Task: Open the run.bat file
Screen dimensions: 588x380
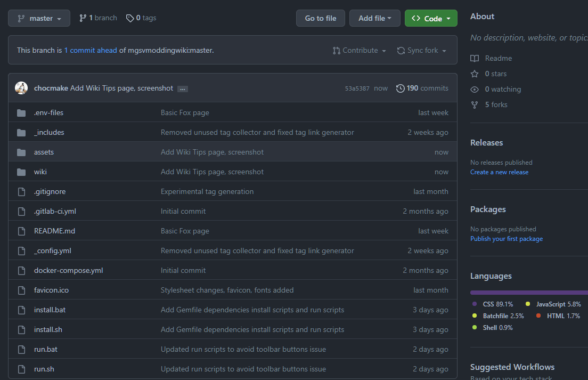Action: [x=46, y=349]
